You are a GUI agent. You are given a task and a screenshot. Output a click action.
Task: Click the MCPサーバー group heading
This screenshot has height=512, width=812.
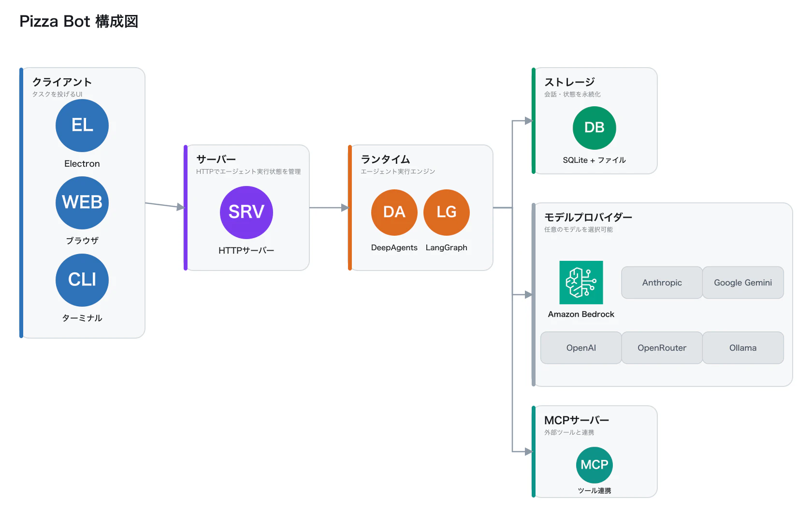[577, 420]
